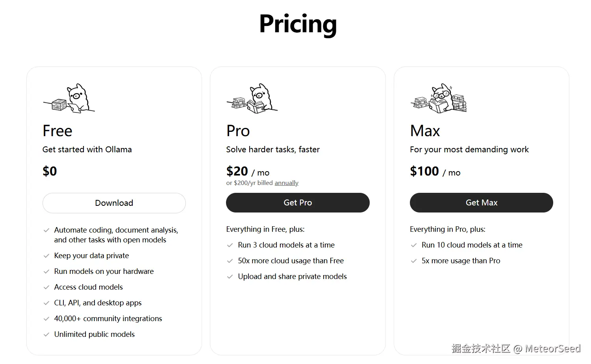
Task: Click Run 10 cloud models at a time
Action: point(472,245)
